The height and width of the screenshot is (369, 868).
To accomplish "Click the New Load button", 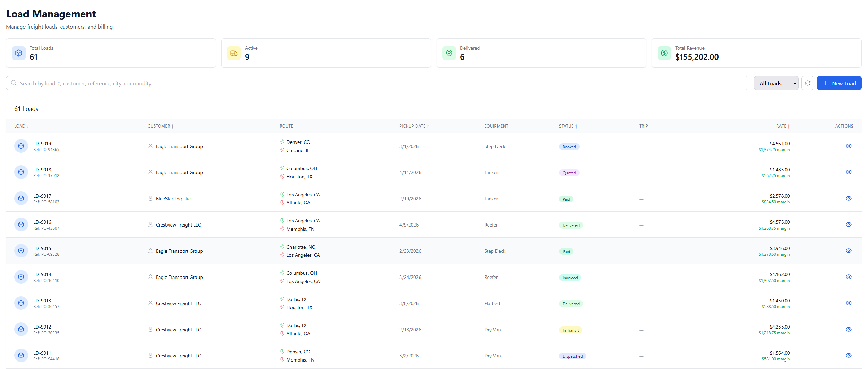I will [839, 83].
